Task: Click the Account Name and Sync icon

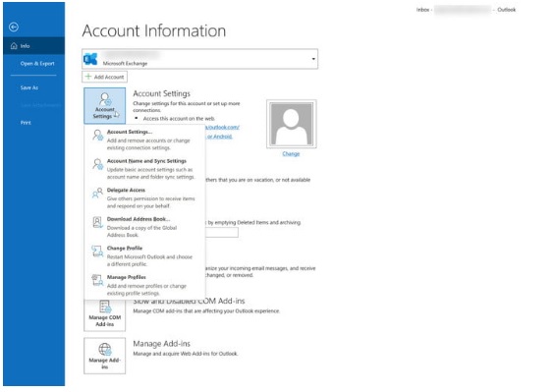Action: tap(97, 164)
